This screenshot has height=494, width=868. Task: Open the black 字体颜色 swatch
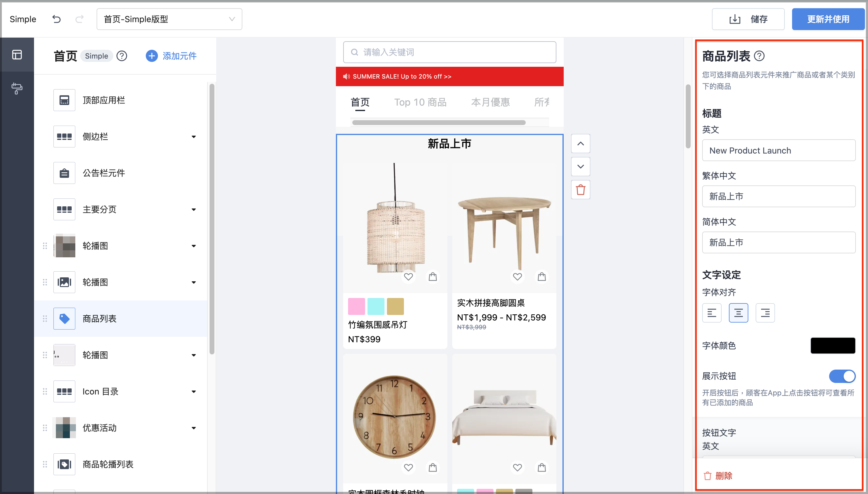[x=833, y=346]
